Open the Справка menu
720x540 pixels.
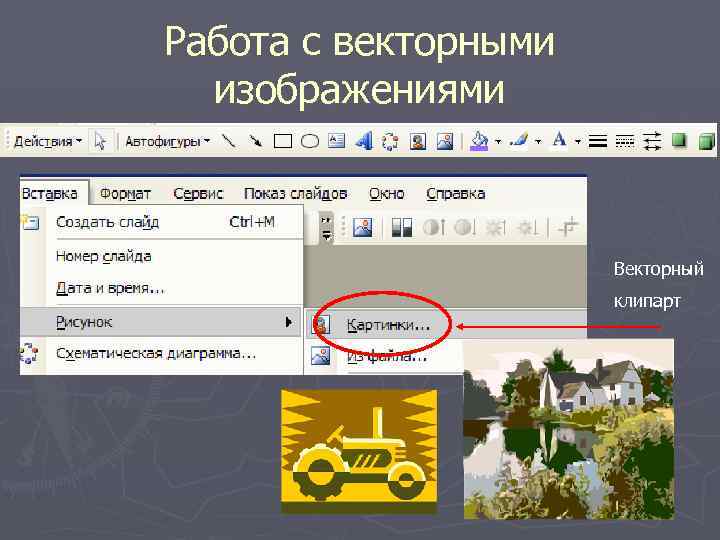(x=456, y=194)
